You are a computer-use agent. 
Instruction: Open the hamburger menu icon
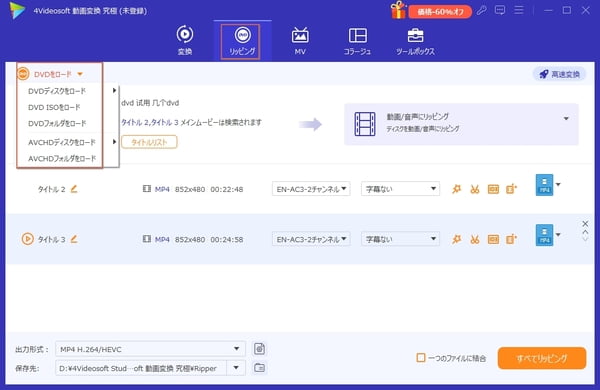tap(519, 10)
